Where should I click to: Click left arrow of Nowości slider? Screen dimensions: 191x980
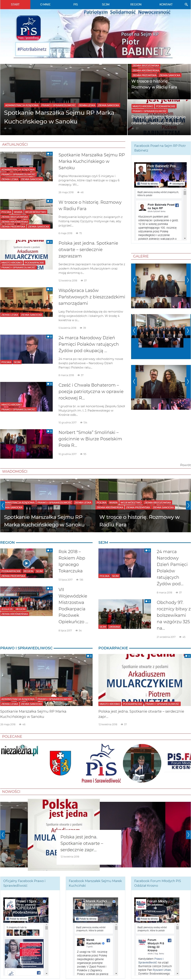pos(3,835)
